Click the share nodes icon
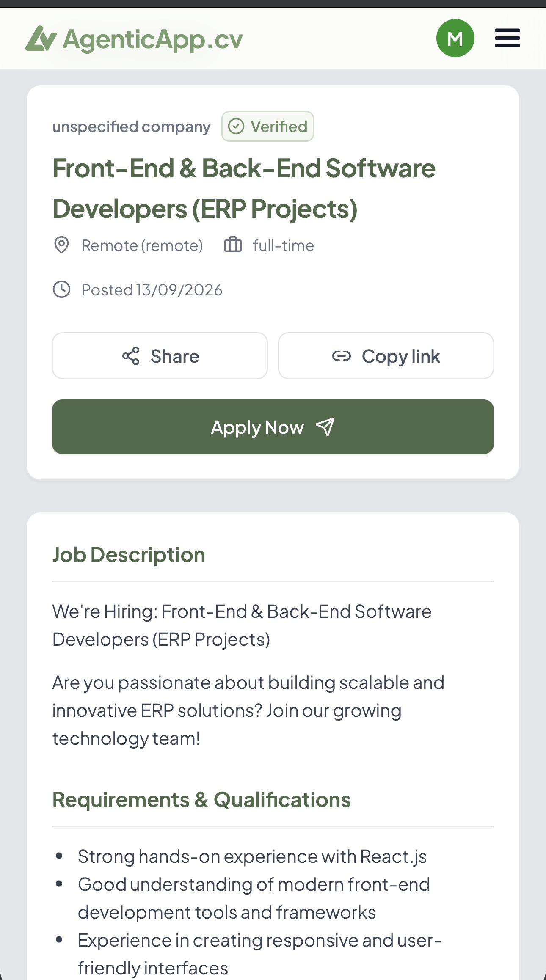Image resolution: width=546 pixels, height=980 pixels. click(131, 356)
